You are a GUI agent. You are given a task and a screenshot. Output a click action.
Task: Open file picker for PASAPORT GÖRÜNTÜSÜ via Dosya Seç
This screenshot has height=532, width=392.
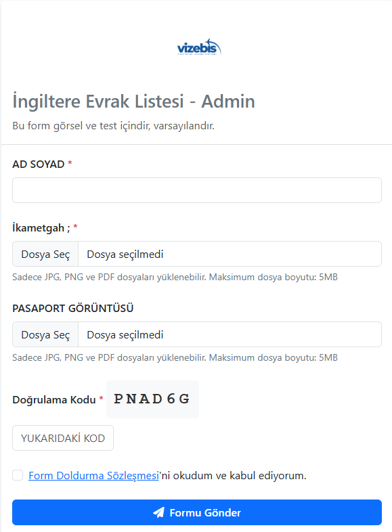coord(45,334)
